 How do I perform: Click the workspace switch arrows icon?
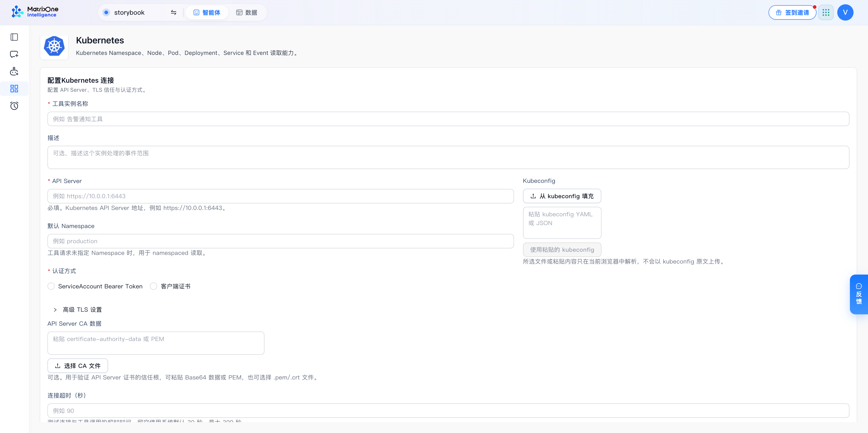click(x=174, y=12)
